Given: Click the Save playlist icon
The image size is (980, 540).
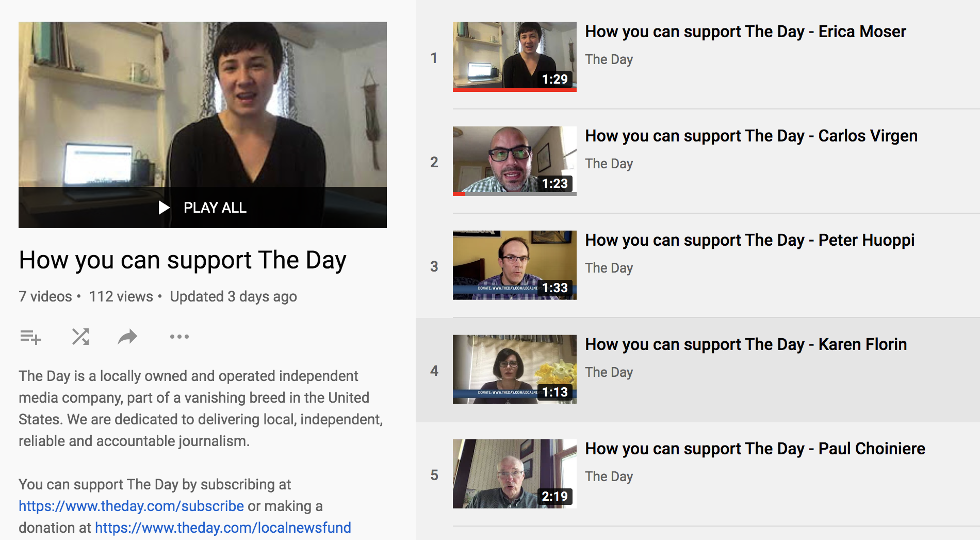Looking at the screenshot, I should click(x=30, y=337).
